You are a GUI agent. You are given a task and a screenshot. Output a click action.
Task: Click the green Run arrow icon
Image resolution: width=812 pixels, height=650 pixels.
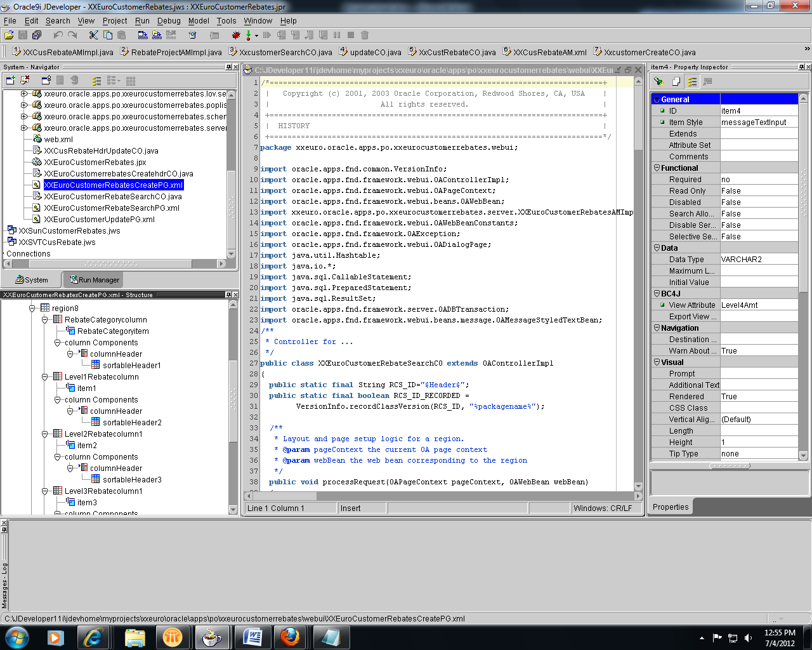pyautogui.click(x=249, y=35)
